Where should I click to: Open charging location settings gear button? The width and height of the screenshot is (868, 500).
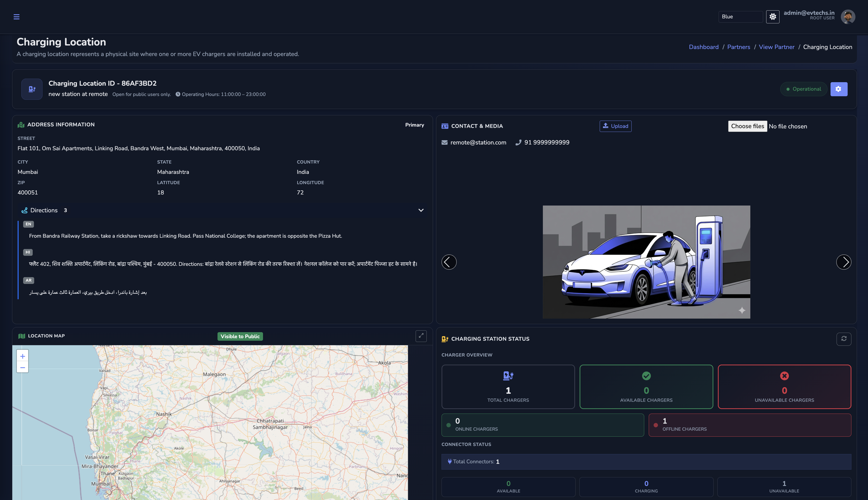(838, 89)
